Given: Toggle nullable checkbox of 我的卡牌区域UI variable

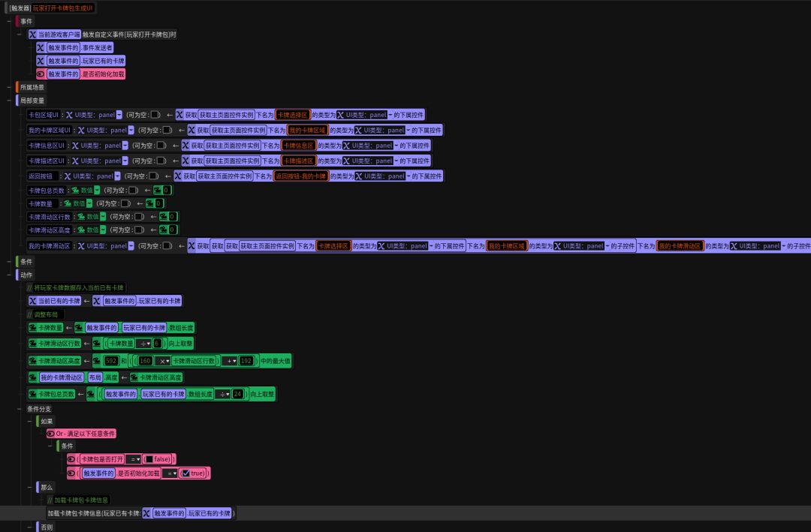Looking at the screenshot, I should pos(167,131).
